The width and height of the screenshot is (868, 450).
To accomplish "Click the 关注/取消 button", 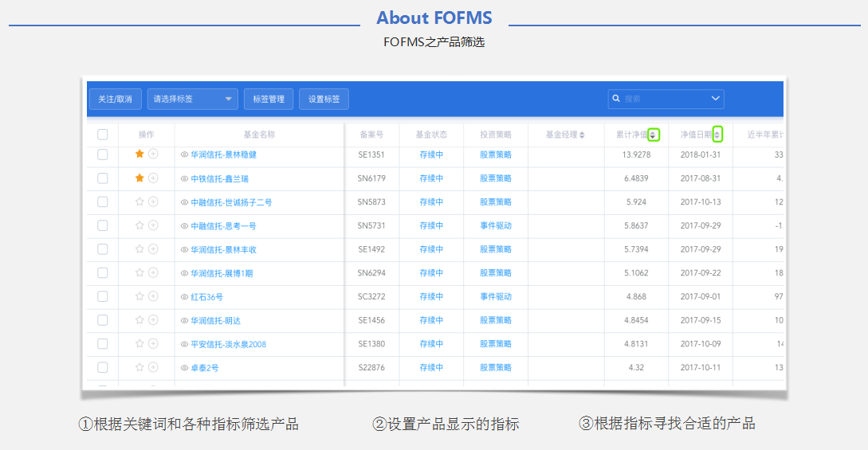I will [x=115, y=99].
